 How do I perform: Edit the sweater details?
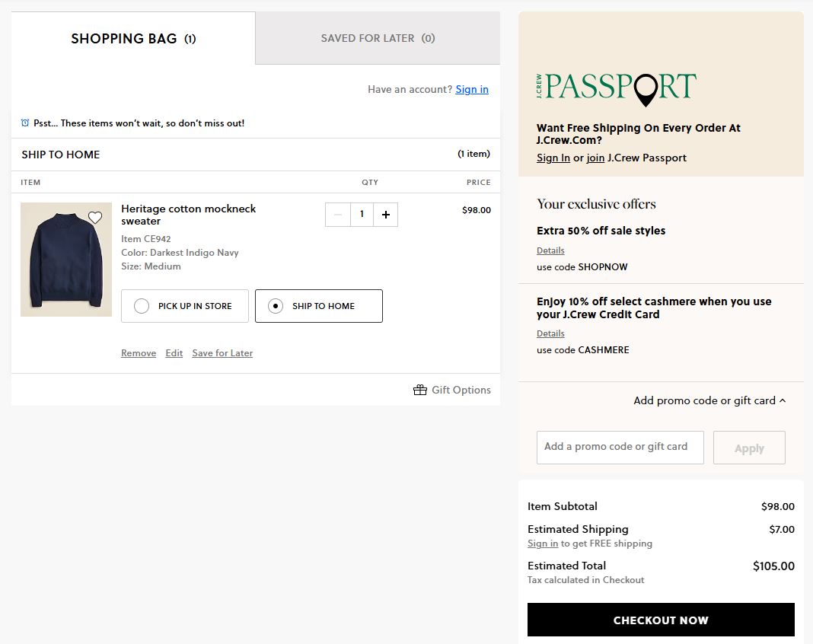174,352
